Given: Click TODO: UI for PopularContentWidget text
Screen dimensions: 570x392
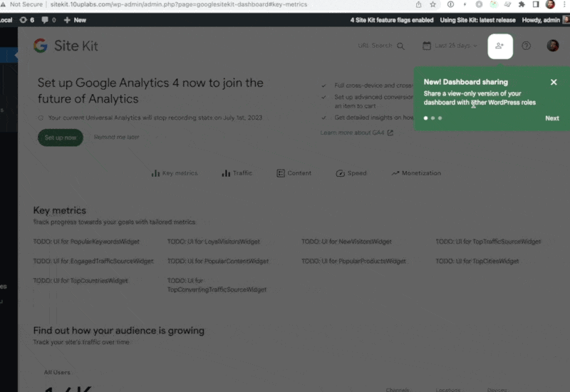Looking at the screenshot, I should 218,261.
